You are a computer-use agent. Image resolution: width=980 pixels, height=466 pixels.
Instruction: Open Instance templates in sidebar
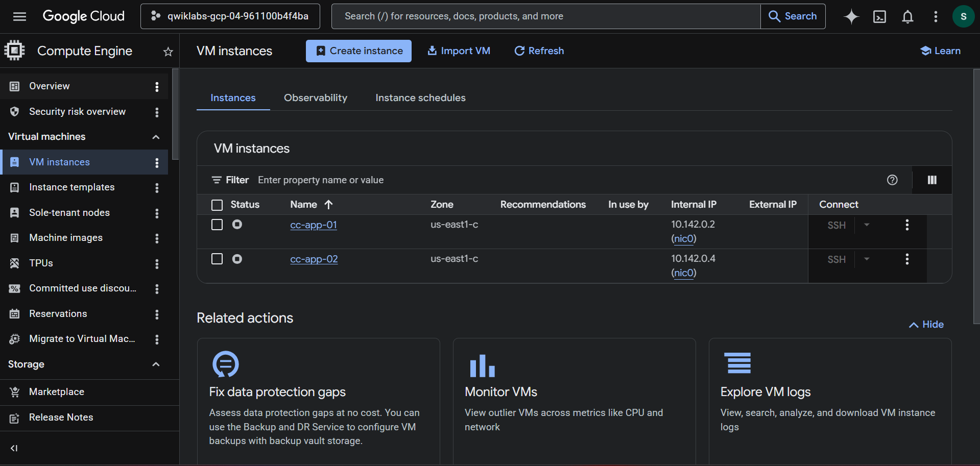point(72,187)
